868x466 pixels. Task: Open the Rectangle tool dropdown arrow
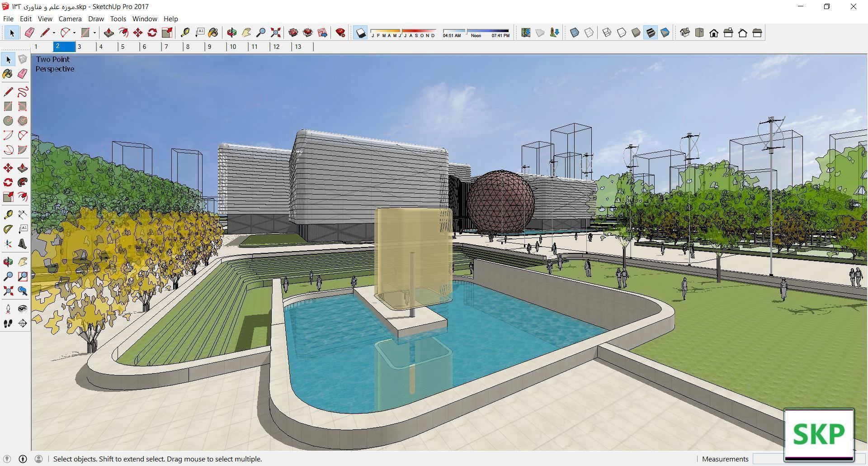point(94,32)
